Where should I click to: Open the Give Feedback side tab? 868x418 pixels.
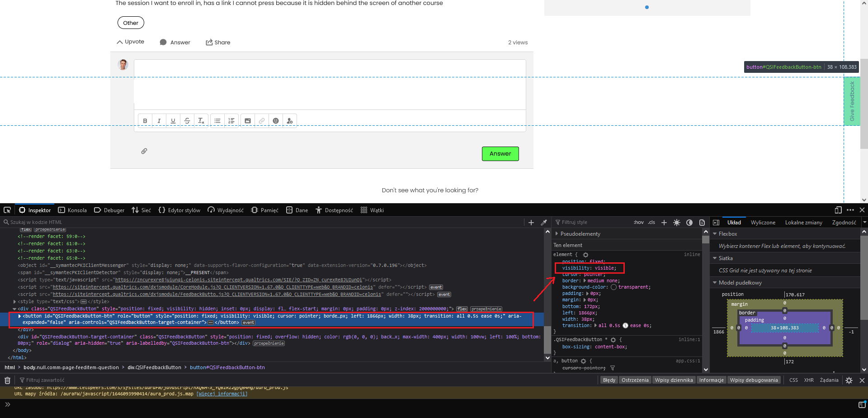852,101
